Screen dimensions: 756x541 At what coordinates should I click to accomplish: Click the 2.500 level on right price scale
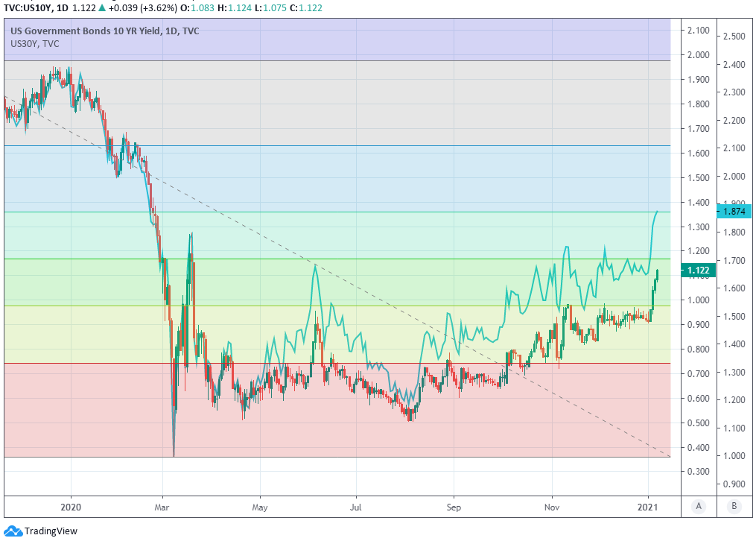(734, 37)
